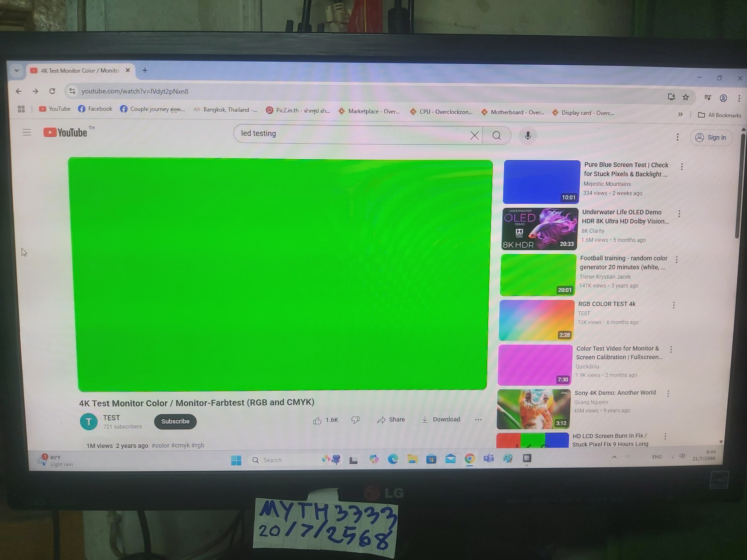Expand hidden bookmarks double chevron
This screenshot has width=747, height=560.
click(x=680, y=114)
